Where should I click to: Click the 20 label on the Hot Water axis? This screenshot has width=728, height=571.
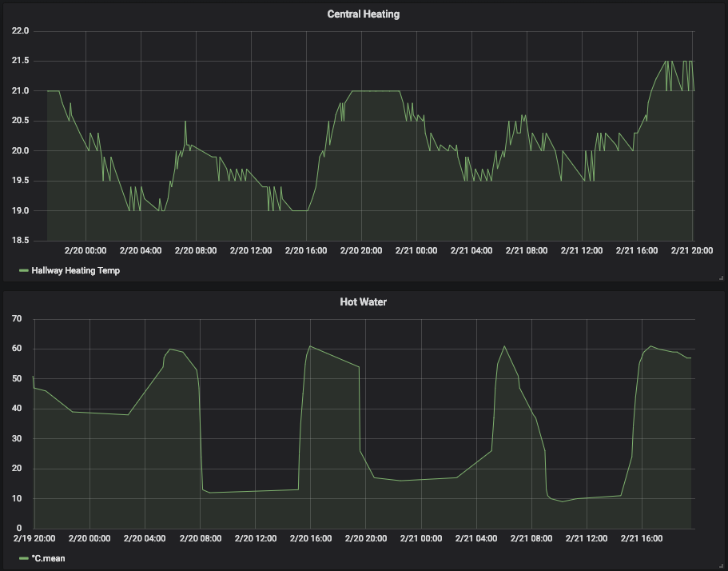(17, 469)
